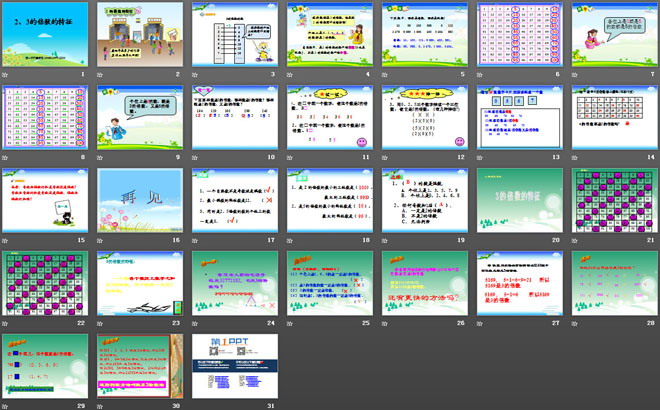Select slide 6 number grid thumbnail
Viewport: 660px width, 410px height.
(520, 34)
